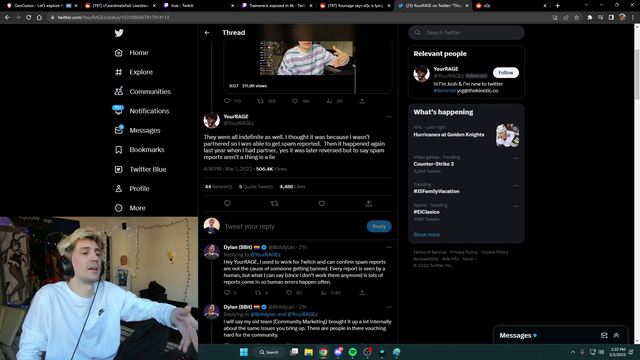Share icon on the video tweet
The width and height of the screenshot is (640, 360).
point(362,101)
